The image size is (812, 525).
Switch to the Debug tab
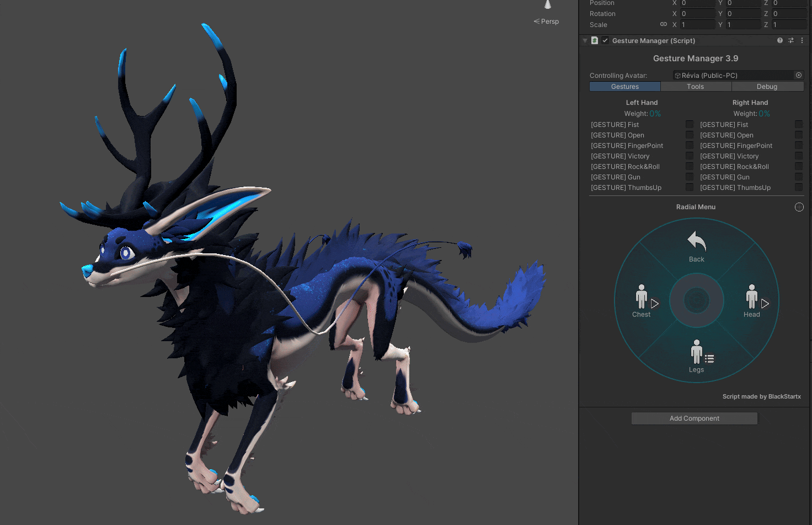point(767,87)
